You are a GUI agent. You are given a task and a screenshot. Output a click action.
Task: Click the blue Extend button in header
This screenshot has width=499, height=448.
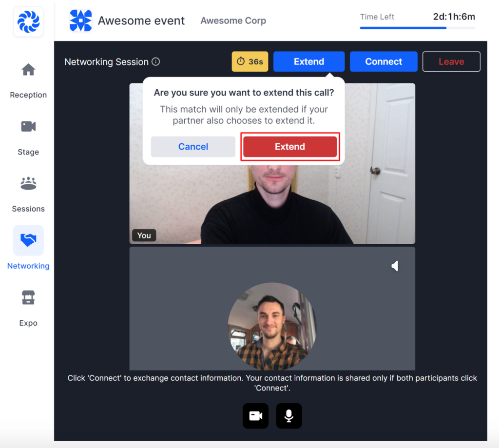click(x=309, y=61)
